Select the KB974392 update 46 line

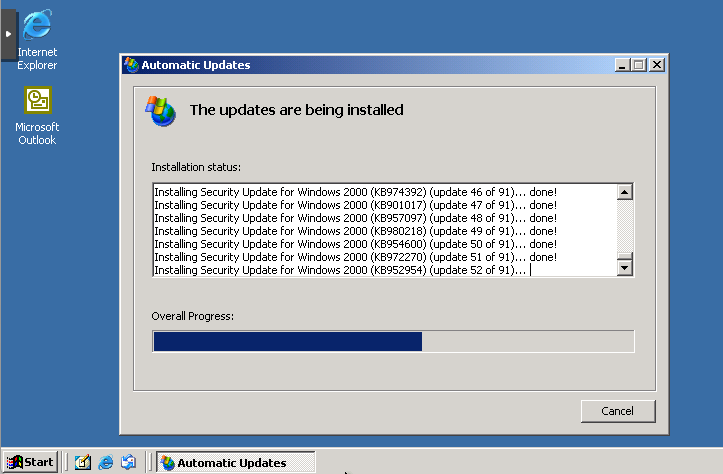356,192
